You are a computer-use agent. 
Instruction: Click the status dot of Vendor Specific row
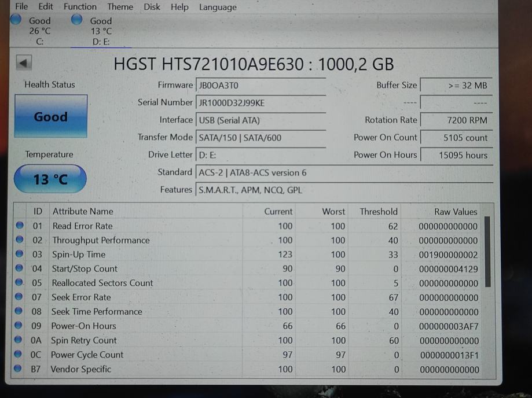coord(18,368)
